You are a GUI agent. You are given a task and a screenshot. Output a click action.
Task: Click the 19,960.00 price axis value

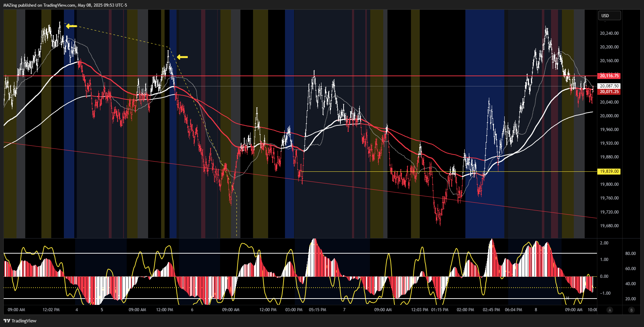[609, 130]
